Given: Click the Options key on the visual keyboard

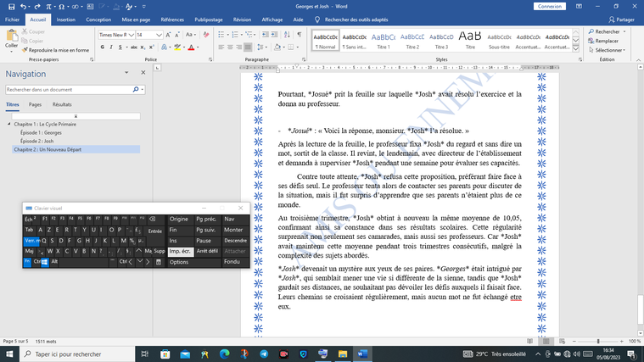Looking at the screenshot, I should click(179, 262).
